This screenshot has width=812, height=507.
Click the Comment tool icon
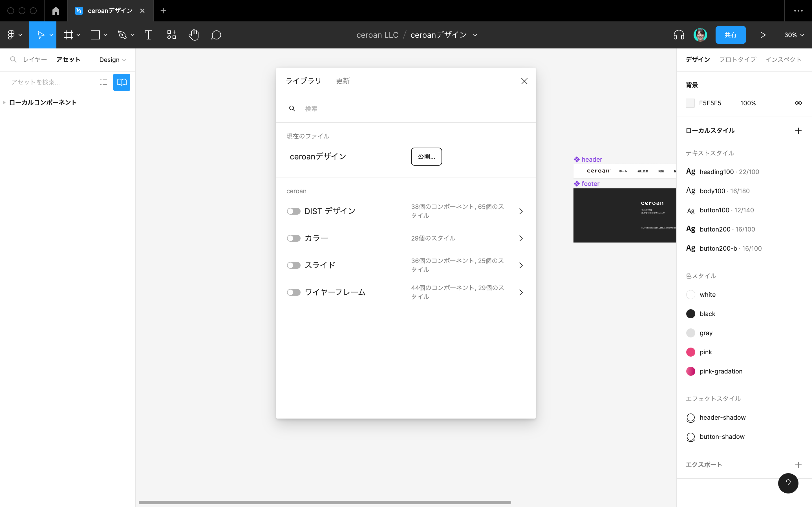tap(216, 35)
